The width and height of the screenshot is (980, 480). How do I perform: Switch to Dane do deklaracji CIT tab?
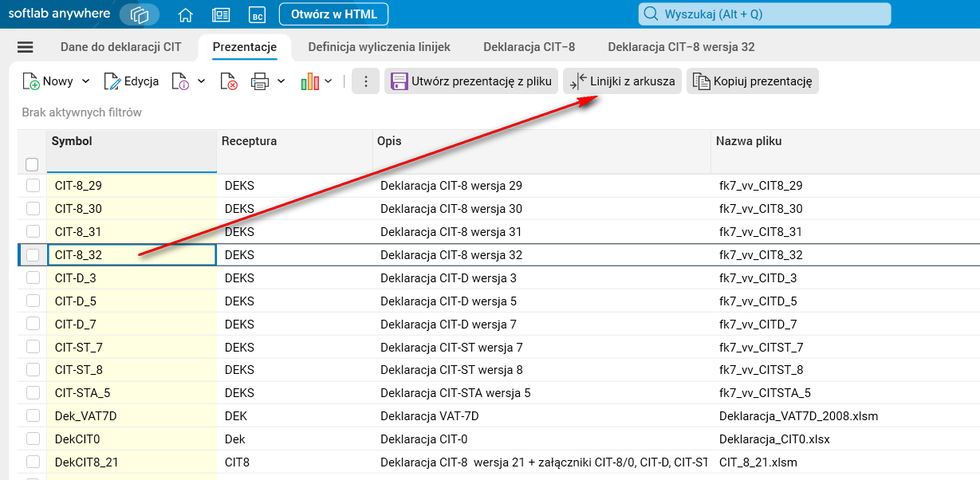[121, 47]
